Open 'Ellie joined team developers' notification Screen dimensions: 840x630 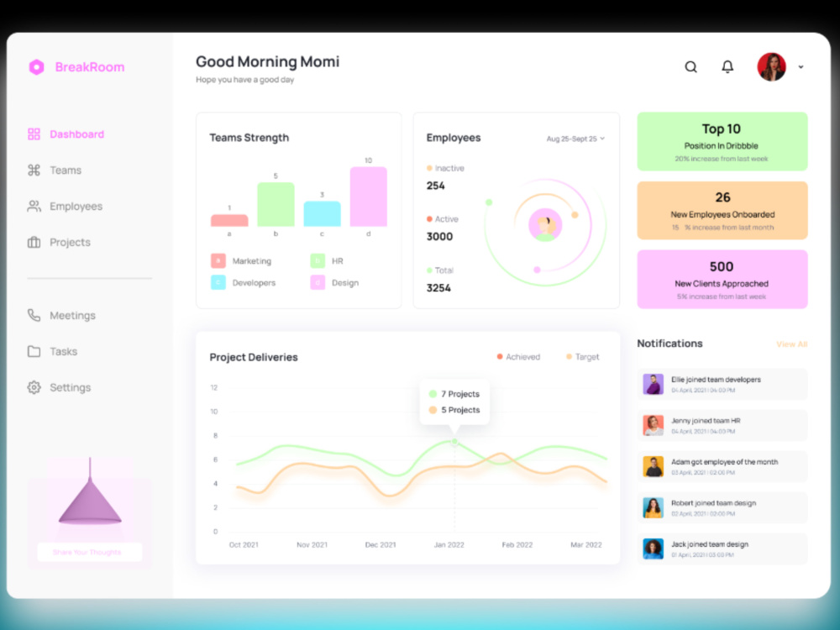click(x=722, y=384)
